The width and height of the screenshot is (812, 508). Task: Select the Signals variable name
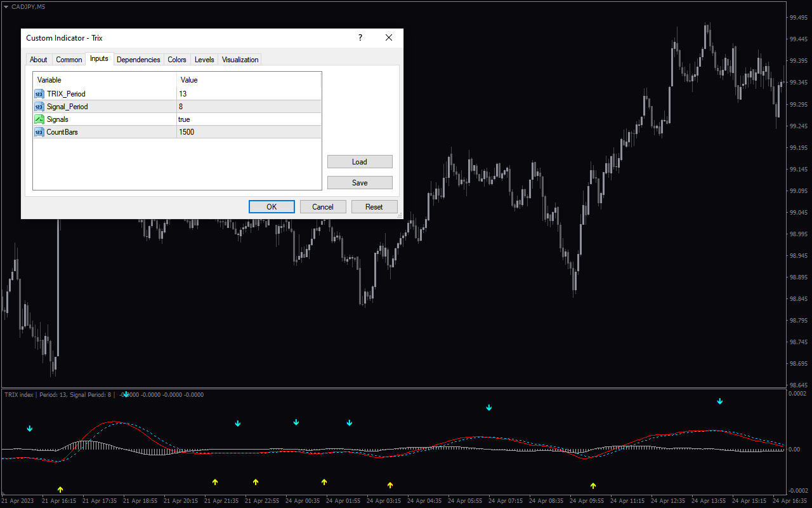58,119
